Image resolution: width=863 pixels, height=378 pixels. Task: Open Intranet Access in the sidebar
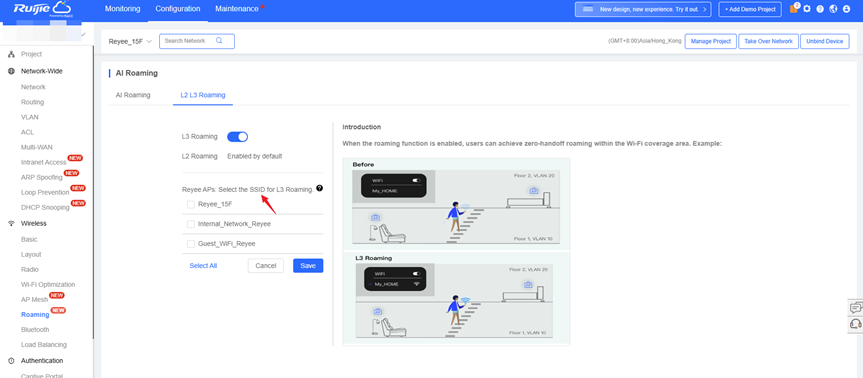(43, 162)
